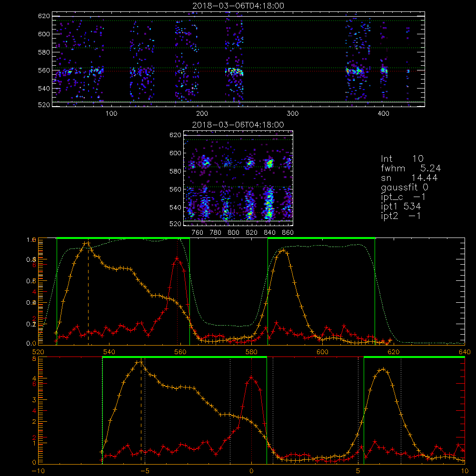Click the top plot x-axis label 300
Viewport: 476px width, 476px height.
point(293,114)
